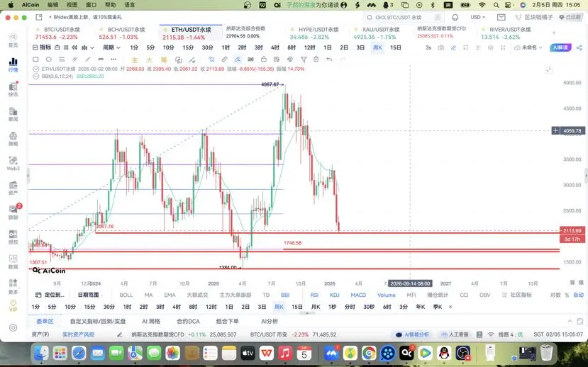Add a new symbol tab with plus

point(554,33)
